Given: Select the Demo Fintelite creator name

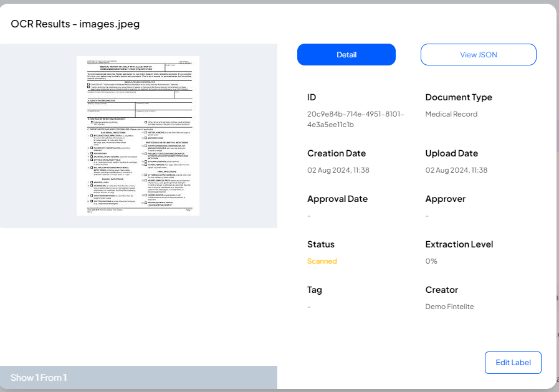Looking at the screenshot, I should coord(450,307).
